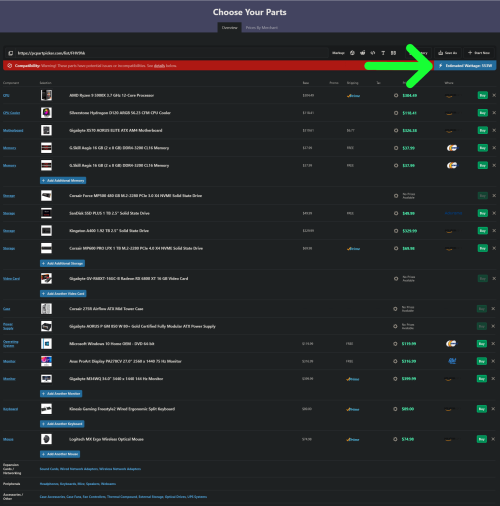Buy the SanDisk SSD PLUS 1 TB drive

pos(483,213)
